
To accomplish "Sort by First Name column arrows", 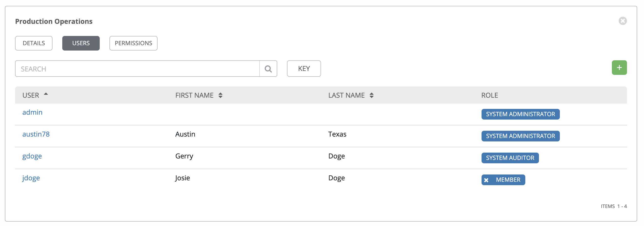I will [220, 95].
